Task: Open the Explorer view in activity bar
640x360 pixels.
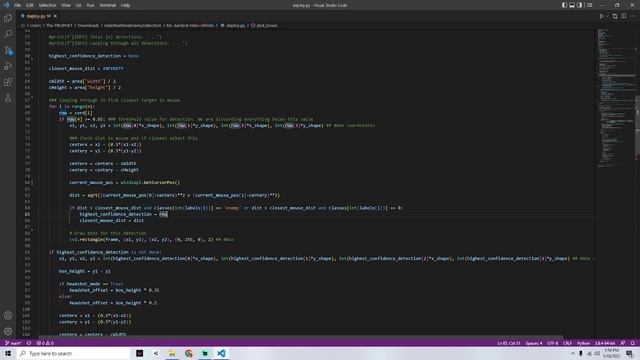Action: click(x=8, y=18)
